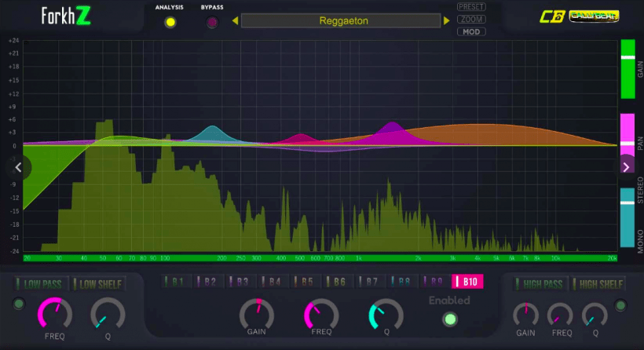Click the PRESET button
The height and width of the screenshot is (350, 644).
pos(470,7)
